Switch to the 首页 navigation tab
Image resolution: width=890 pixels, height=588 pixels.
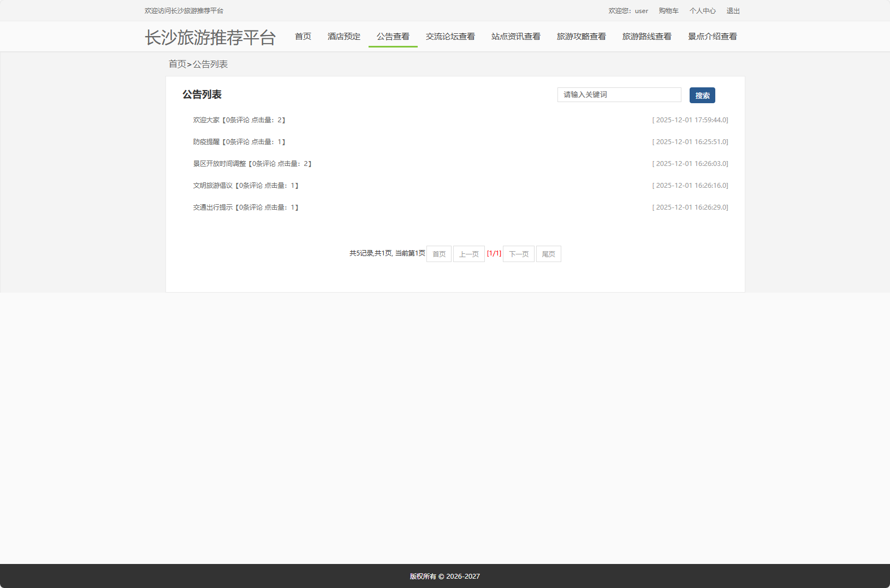coord(303,36)
